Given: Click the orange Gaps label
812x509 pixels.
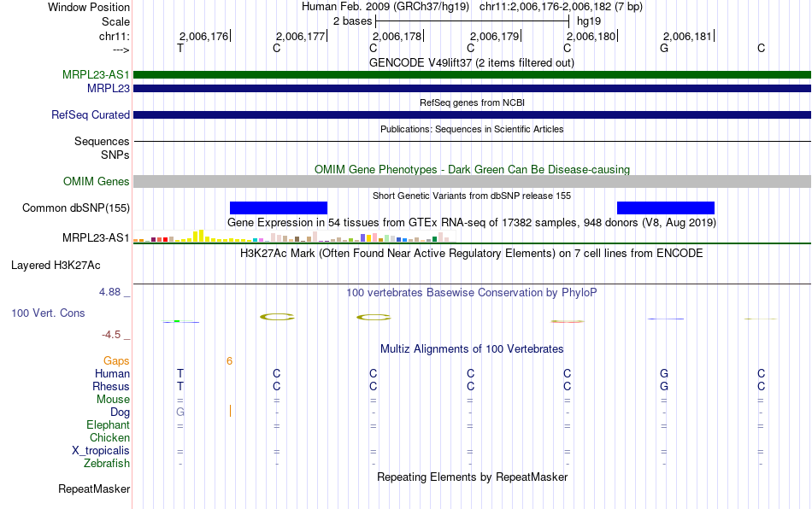Looking at the screenshot, I should 116,360.
